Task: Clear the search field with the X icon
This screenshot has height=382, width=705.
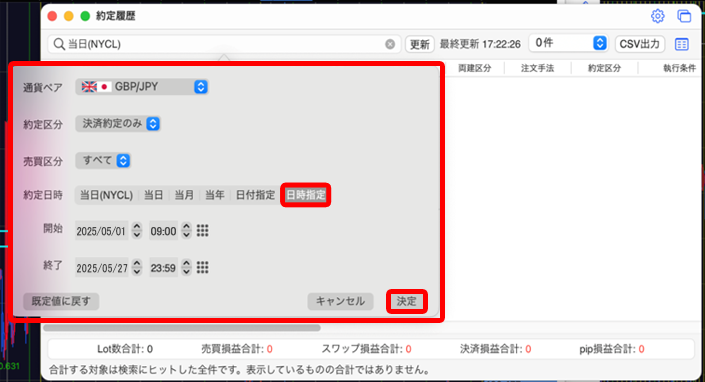Action: tap(390, 44)
